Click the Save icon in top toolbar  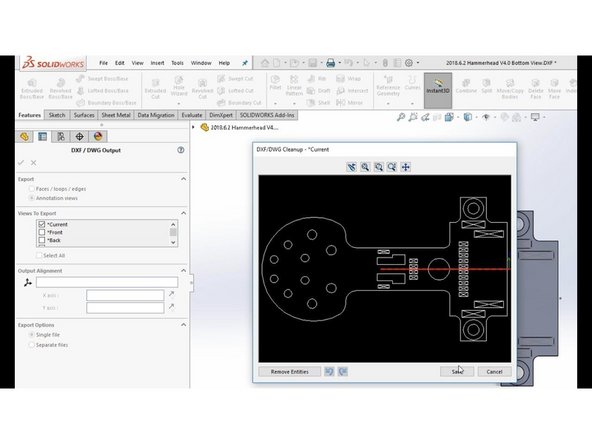click(x=313, y=63)
